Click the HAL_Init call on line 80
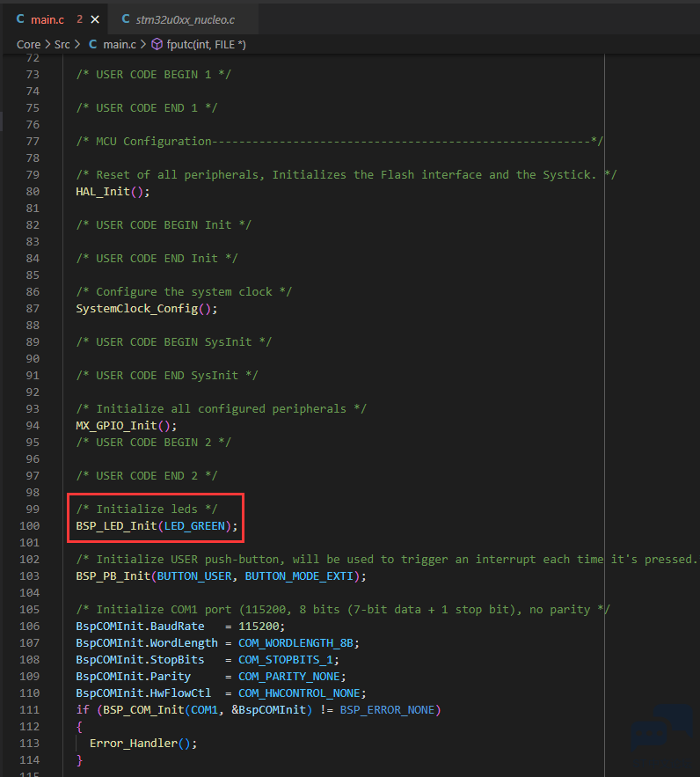Screen dimensions: 700x777 (103, 192)
